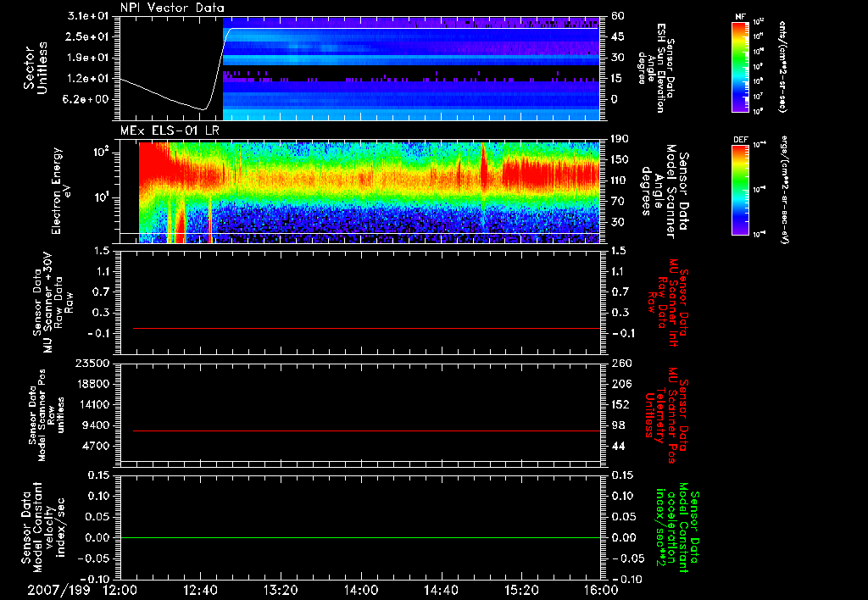This screenshot has height=600, width=868.
Task: Click the '60' sun elevation tick label
Action: click(618, 15)
